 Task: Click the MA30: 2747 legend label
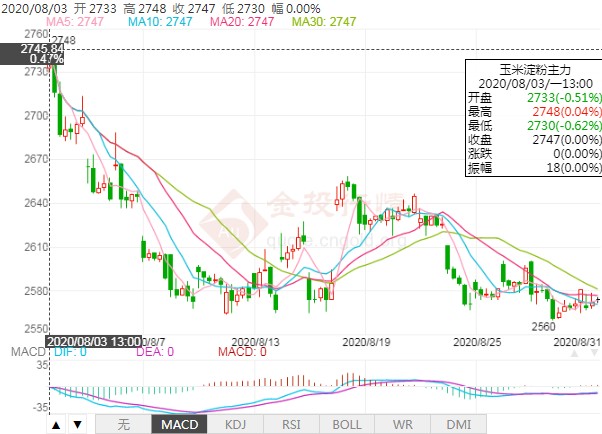pyautogui.click(x=324, y=22)
